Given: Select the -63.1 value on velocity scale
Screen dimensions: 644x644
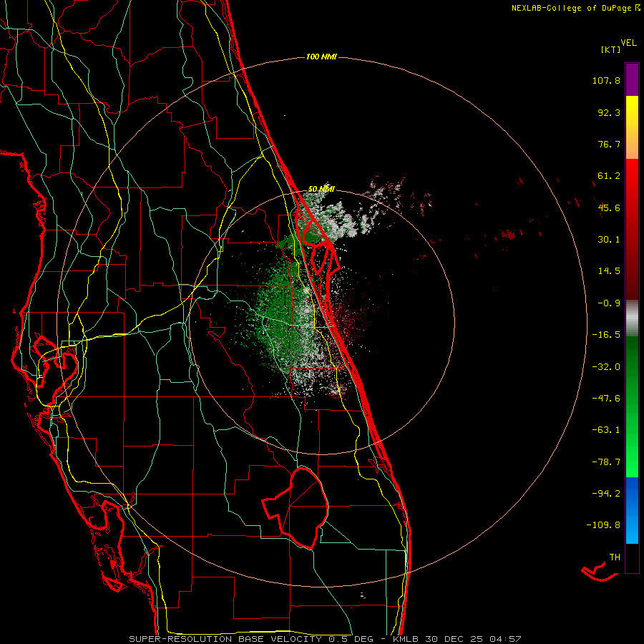Looking at the screenshot, I should click(606, 430).
